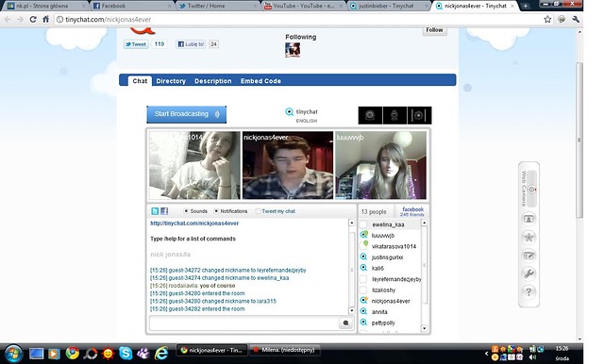Check the box next to ewelina_kaa

pos(363,224)
